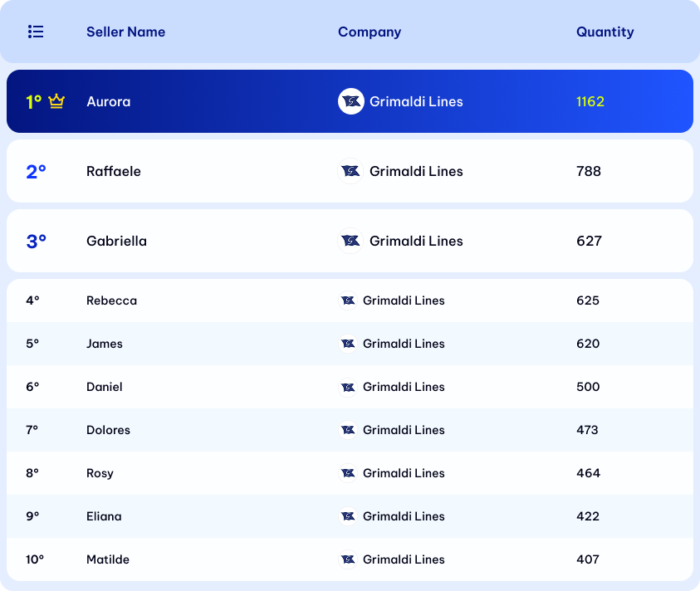Open seller Raffaele's entry

tap(114, 171)
